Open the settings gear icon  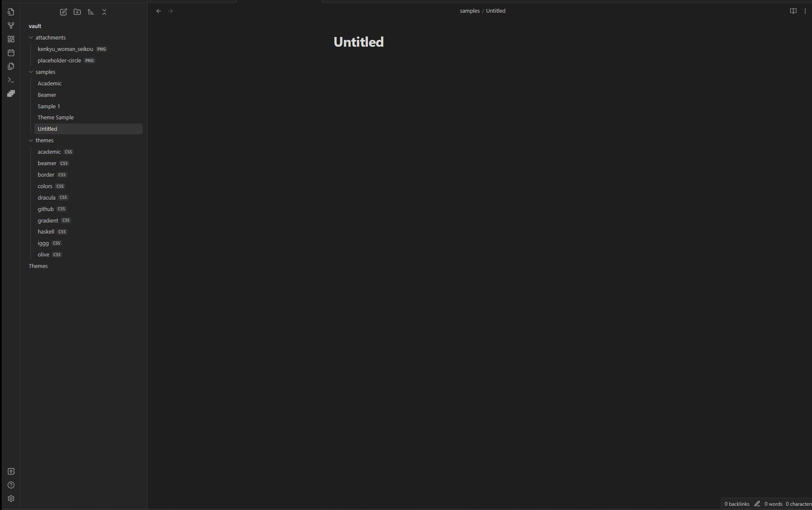(x=11, y=499)
